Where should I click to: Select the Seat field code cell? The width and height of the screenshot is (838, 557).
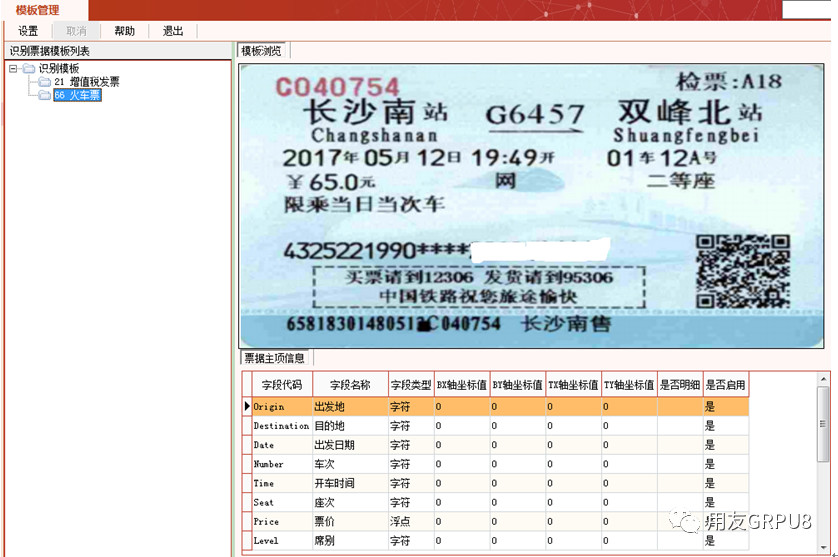[282, 502]
